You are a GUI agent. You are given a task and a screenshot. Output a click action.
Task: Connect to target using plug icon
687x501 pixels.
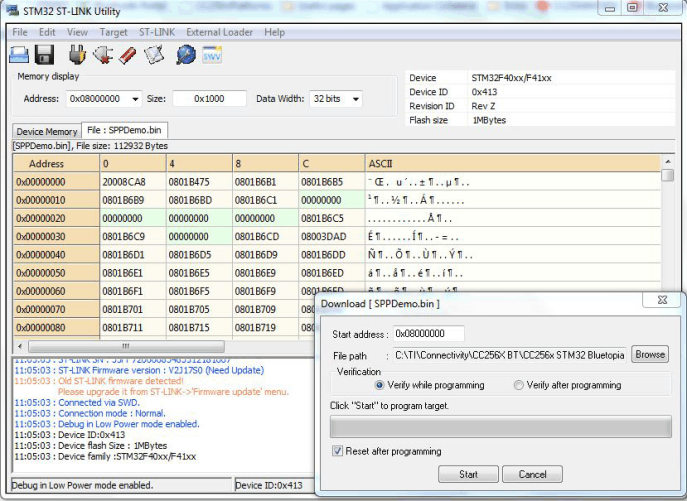[77, 54]
